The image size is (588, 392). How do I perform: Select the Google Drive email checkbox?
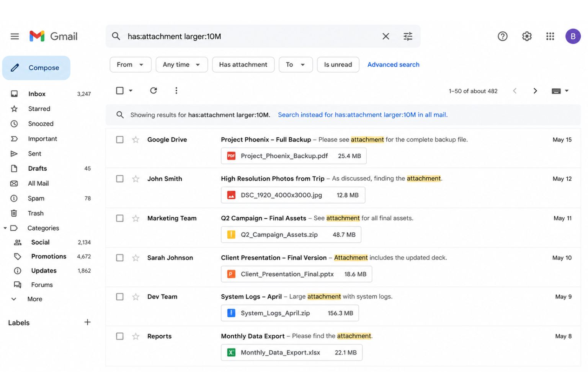coord(120,140)
